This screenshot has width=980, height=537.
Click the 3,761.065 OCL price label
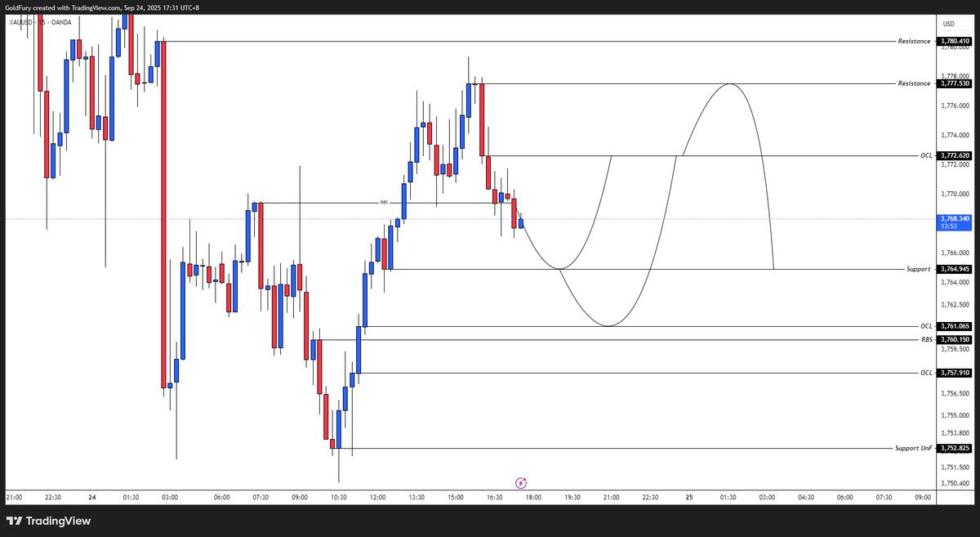954,326
